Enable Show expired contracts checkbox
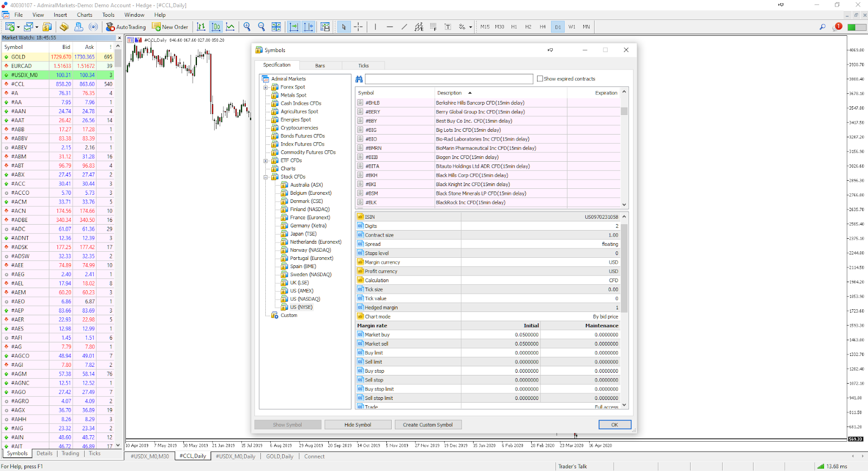The image size is (868, 471). point(540,79)
